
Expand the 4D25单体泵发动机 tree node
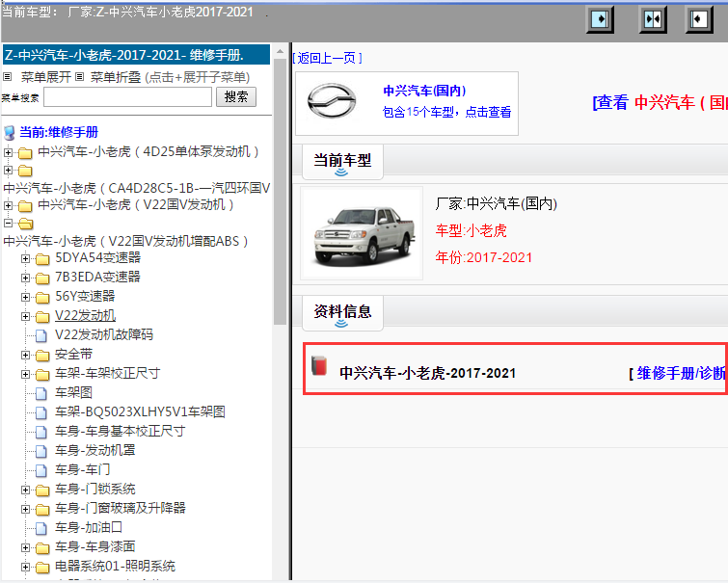[x=8, y=152]
